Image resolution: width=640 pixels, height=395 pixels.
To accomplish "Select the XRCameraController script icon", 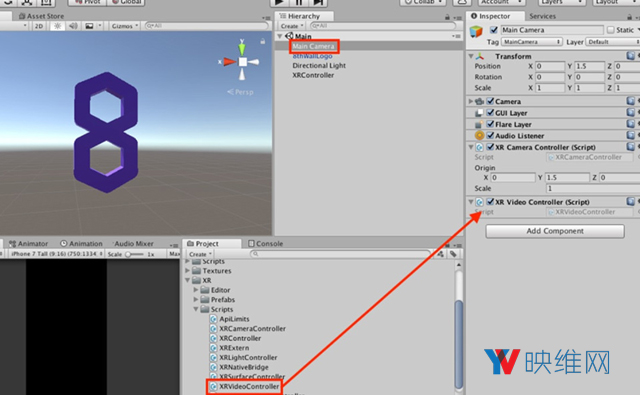I will tap(213, 328).
